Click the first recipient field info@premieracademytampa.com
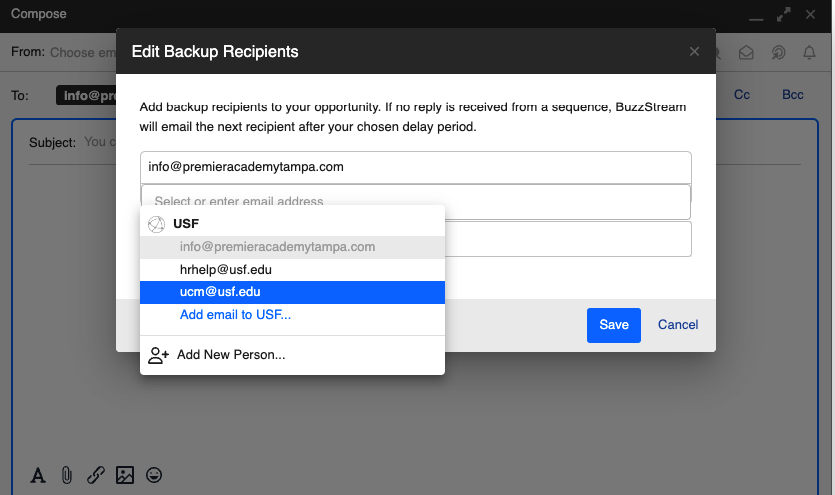This screenshot has width=835, height=495. click(416, 167)
